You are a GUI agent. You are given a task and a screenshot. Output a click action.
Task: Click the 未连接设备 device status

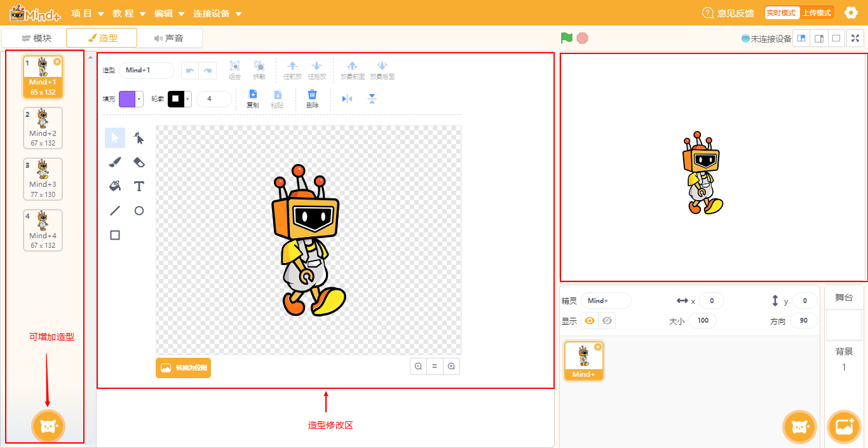pos(766,39)
